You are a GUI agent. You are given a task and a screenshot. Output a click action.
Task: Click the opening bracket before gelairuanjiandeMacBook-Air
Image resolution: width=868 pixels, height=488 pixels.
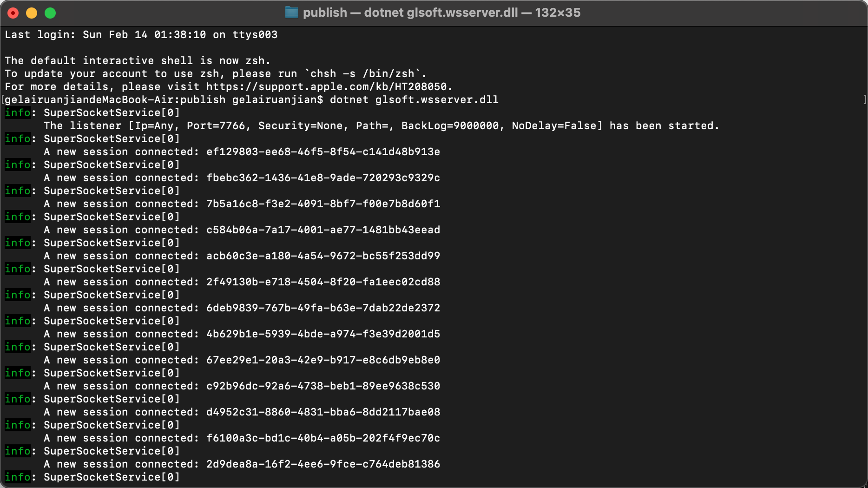[x=3, y=99]
